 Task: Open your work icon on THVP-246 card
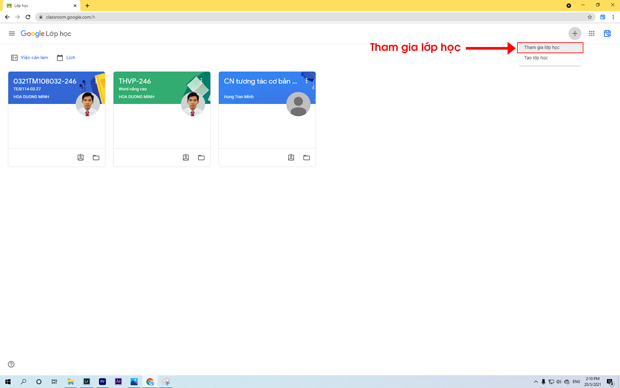click(186, 157)
